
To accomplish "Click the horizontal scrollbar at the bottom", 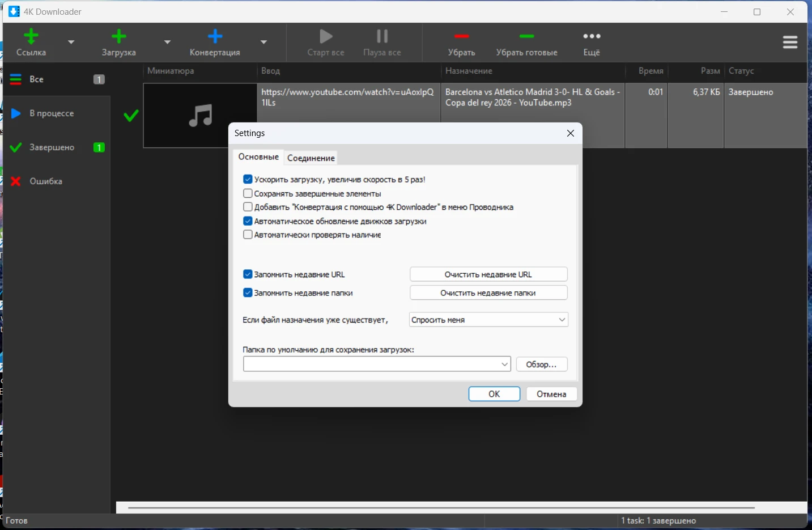I will 441,508.
